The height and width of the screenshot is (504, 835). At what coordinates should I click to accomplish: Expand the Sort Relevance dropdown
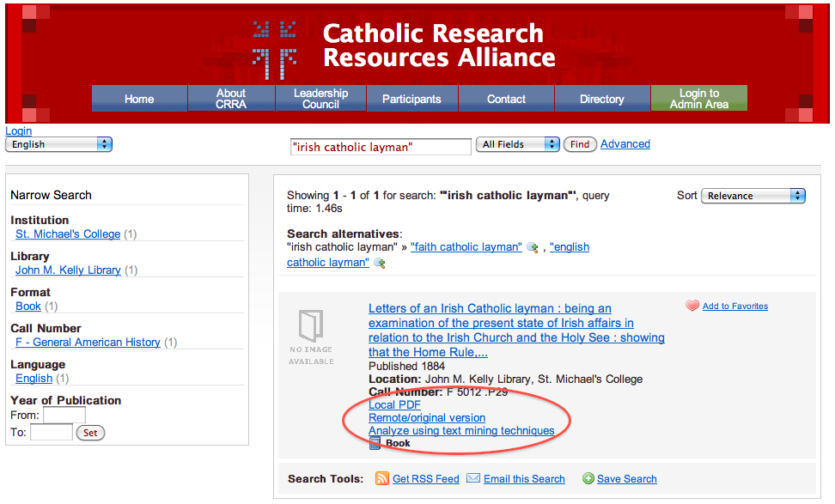pos(753,196)
